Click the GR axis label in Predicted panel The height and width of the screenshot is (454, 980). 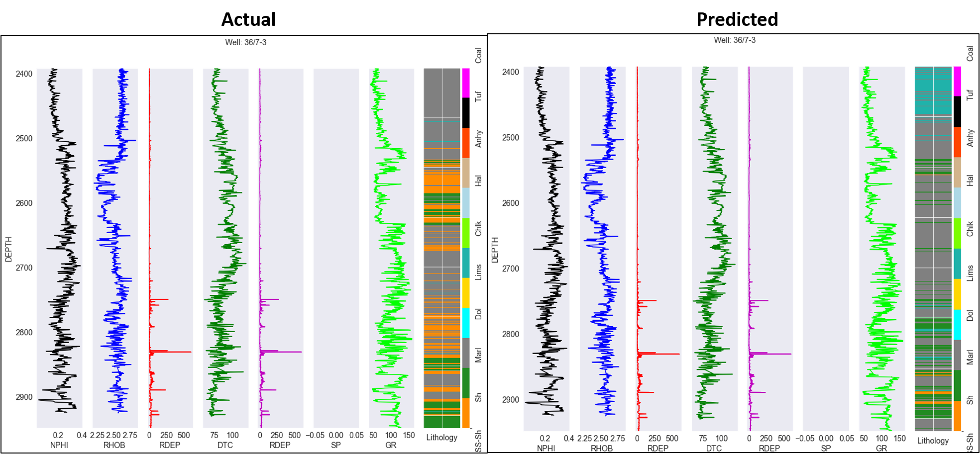pyautogui.click(x=881, y=449)
